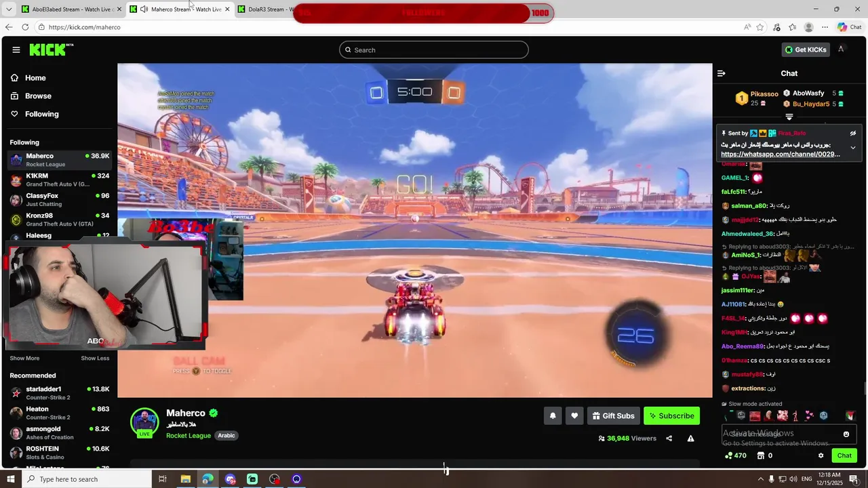The image size is (868, 488).
Task: Click the stream video player
Action: tap(415, 230)
